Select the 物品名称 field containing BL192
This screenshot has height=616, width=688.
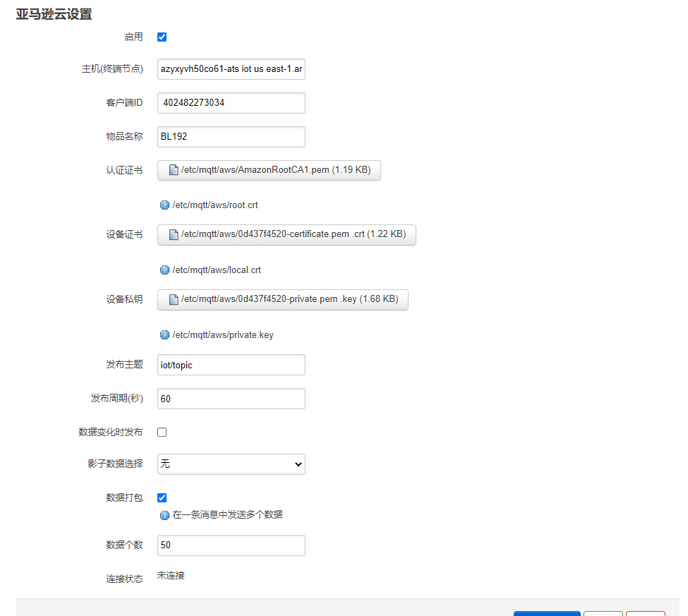point(231,137)
